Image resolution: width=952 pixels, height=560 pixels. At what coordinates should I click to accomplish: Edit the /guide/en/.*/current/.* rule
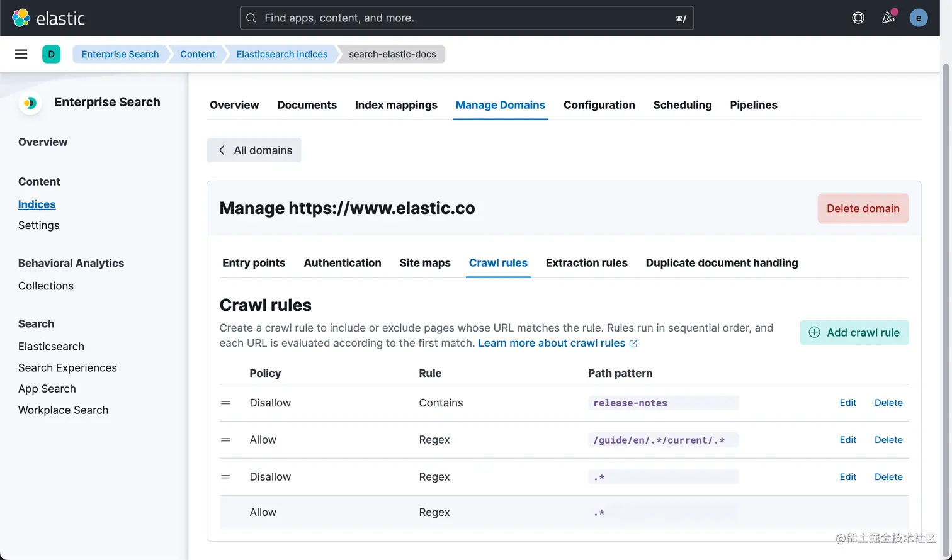[848, 440]
